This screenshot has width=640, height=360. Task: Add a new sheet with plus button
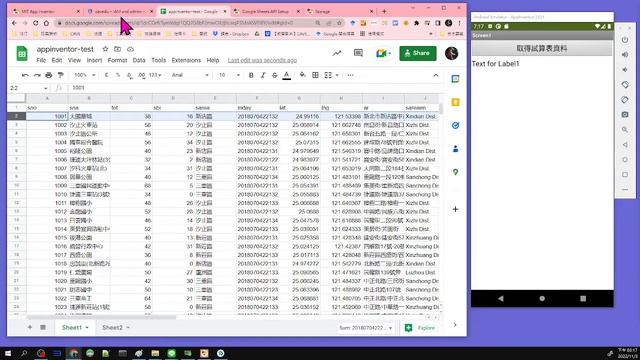(30, 327)
